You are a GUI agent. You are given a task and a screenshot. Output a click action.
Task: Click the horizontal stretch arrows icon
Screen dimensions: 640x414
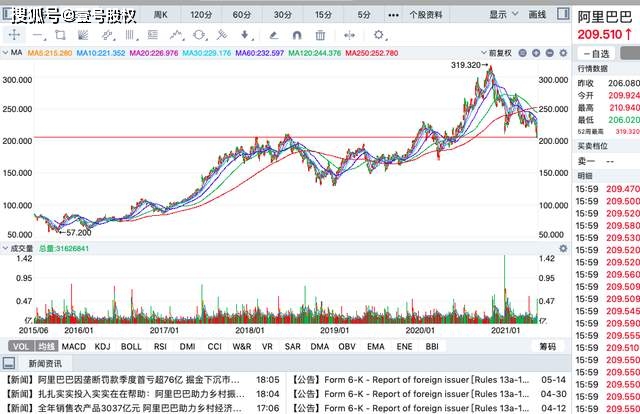click(x=349, y=36)
